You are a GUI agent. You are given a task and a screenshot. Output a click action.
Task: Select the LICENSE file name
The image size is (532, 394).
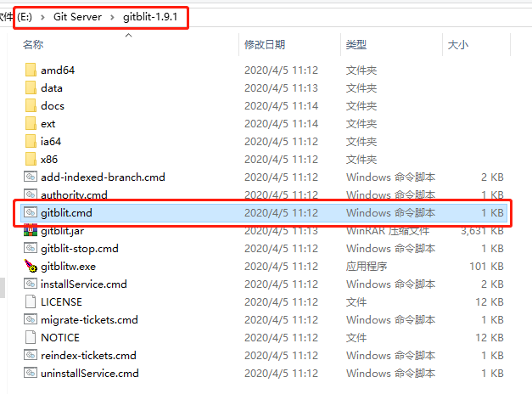click(x=61, y=302)
